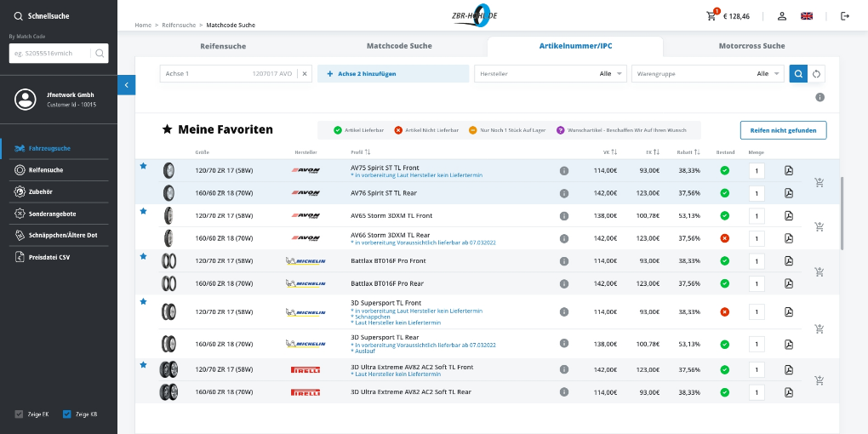Unfavorite the AV75 Spirit ST star
This screenshot has width=868, height=434.
click(x=143, y=166)
